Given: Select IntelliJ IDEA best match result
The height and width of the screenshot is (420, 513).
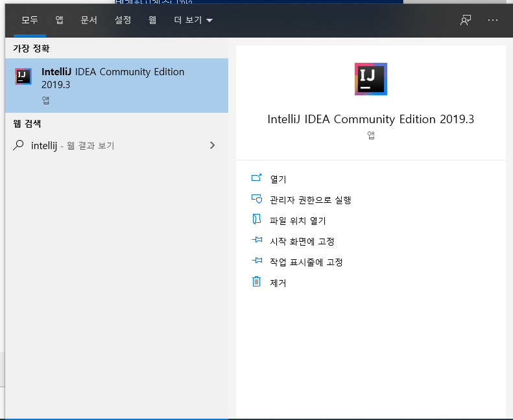Looking at the screenshot, I should pyautogui.click(x=117, y=86).
